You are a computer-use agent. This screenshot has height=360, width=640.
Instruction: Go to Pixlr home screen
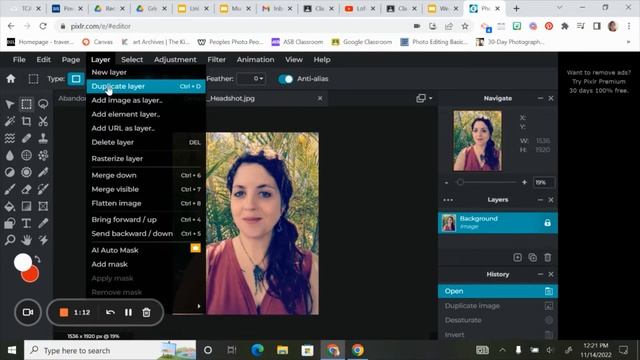pyautogui.click(x=11, y=79)
